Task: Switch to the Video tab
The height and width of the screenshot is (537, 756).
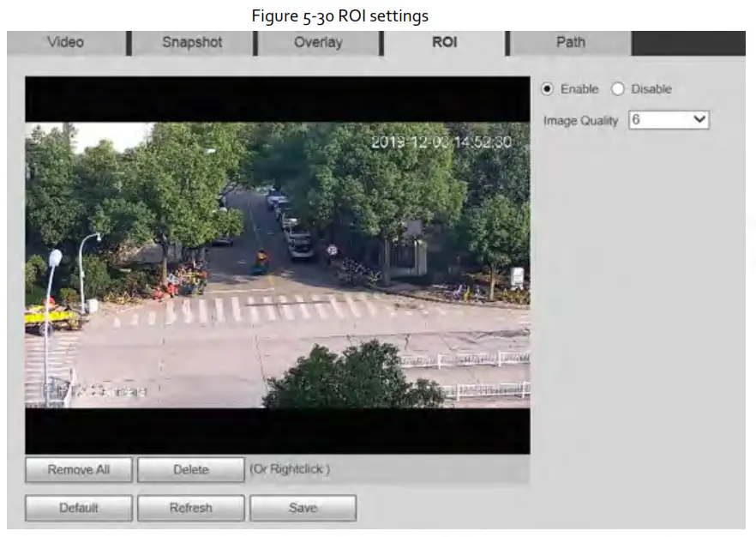Action: coord(67,41)
